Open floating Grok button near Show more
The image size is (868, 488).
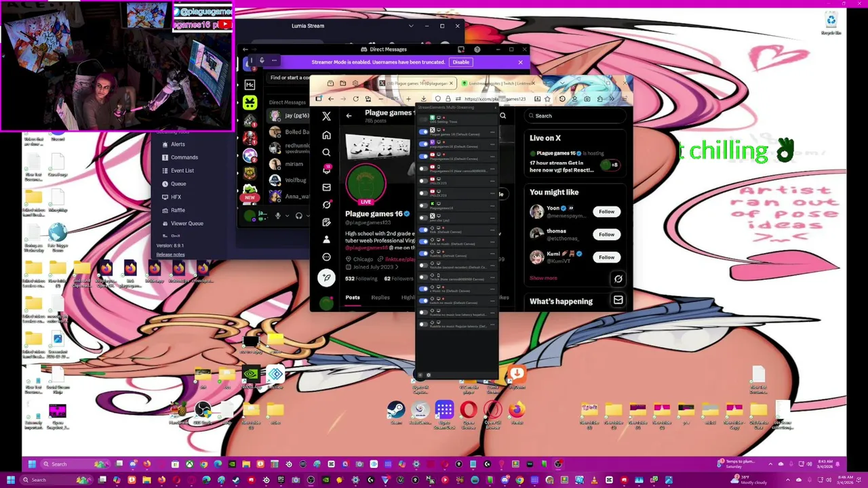point(618,279)
